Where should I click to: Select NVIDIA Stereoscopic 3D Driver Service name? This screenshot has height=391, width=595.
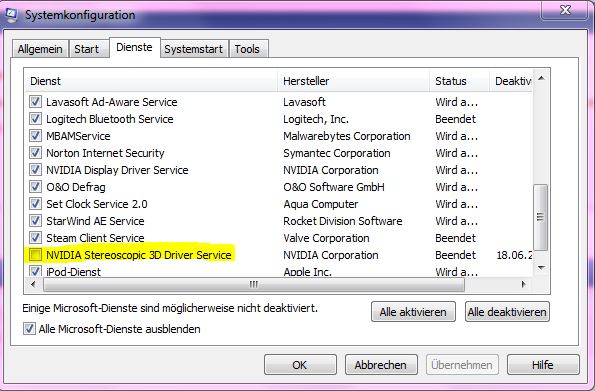(139, 255)
